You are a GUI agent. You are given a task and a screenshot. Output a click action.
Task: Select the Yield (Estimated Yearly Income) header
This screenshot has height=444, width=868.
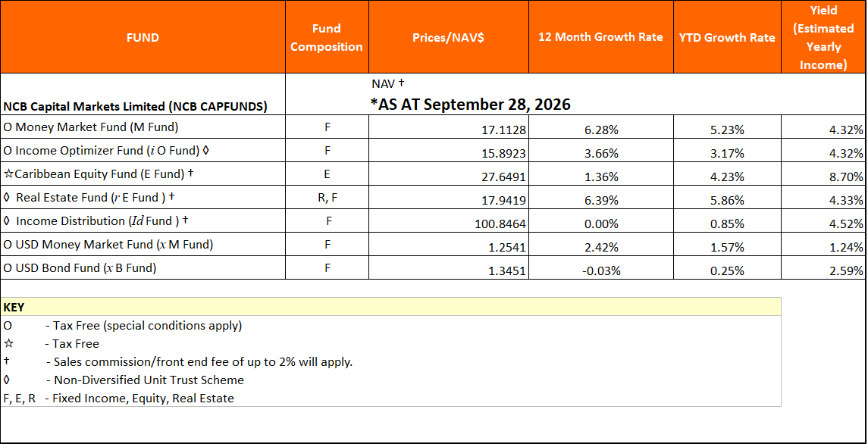click(823, 37)
